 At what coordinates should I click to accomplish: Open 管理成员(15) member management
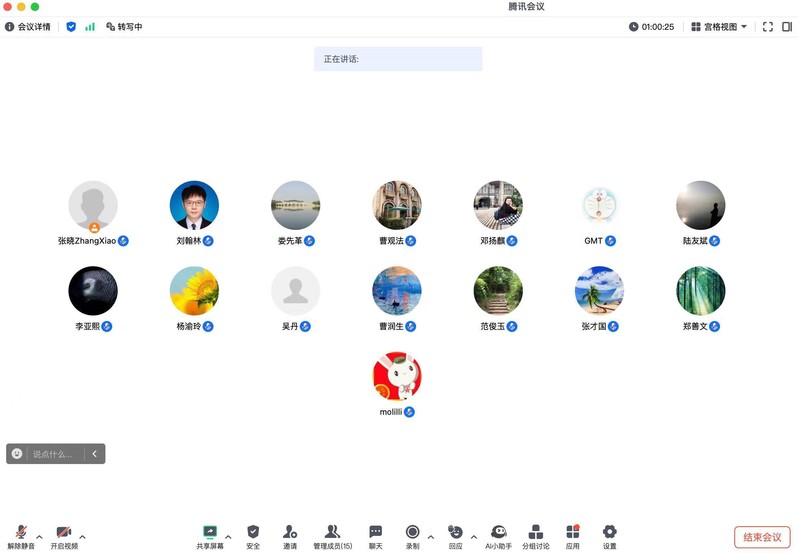pyautogui.click(x=332, y=535)
